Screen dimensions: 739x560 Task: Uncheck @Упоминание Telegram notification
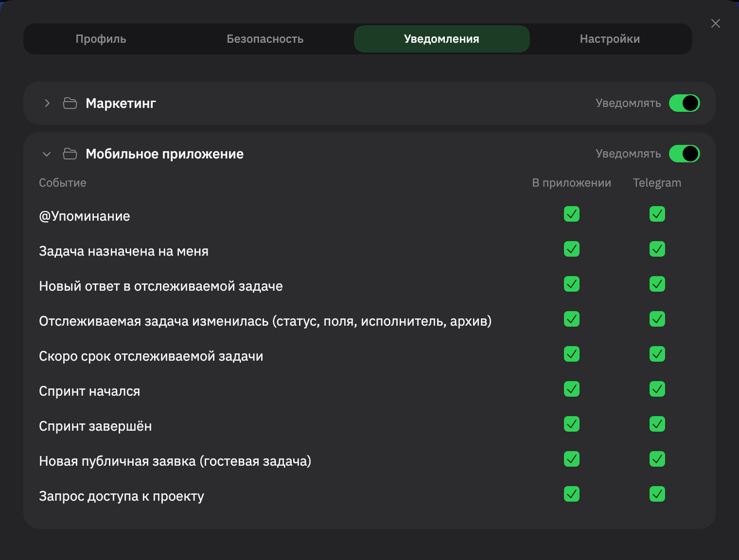(x=657, y=214)
